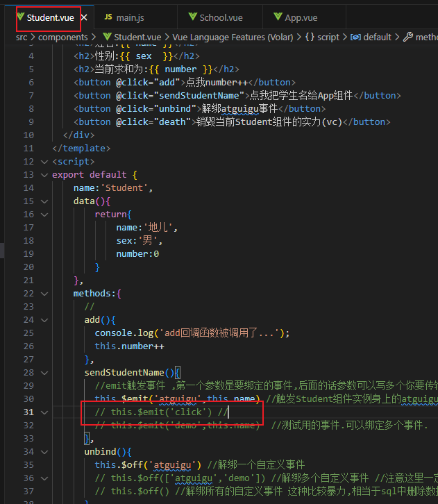Click the closing div tag on line 10
The height and width of the screenshot is (504, 438).
pos(78,135)
